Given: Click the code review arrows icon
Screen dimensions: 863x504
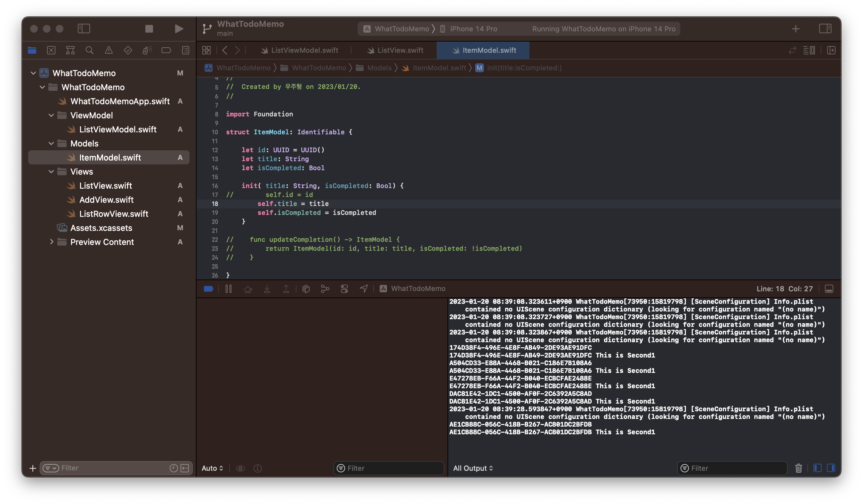Looking at the screenshot, I should click(792, 50).
